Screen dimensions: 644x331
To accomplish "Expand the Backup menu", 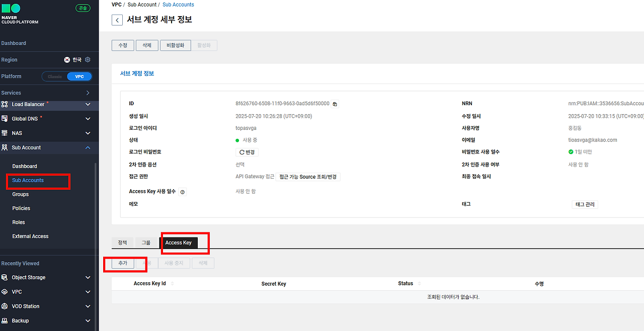I will pos(88,320).
